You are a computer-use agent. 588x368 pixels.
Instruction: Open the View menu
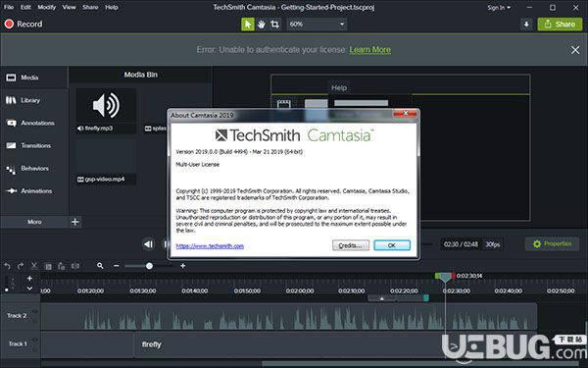69,7
